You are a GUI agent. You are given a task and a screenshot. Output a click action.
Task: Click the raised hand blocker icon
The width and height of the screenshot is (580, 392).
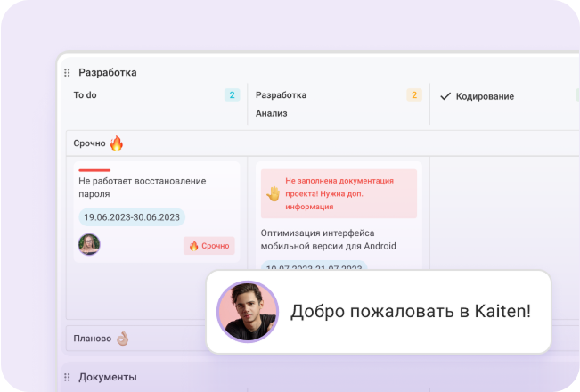click(274, 193)
